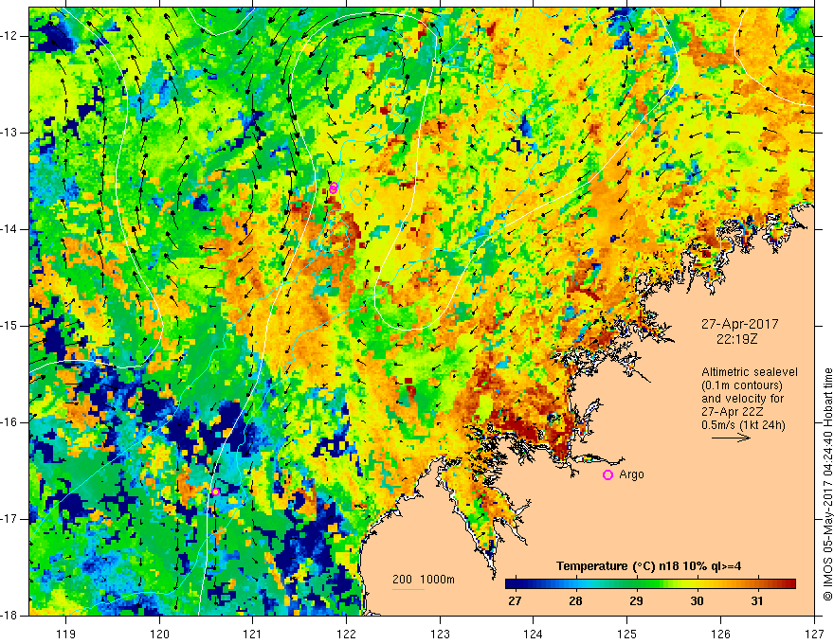Click the colorbar value '27'
Image resolution: width=834 pixels, height=644 pixels.
[515, 601]
